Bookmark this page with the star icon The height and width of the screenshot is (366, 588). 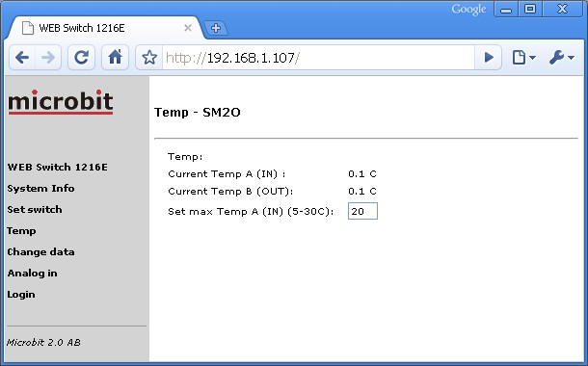(149, 58)
